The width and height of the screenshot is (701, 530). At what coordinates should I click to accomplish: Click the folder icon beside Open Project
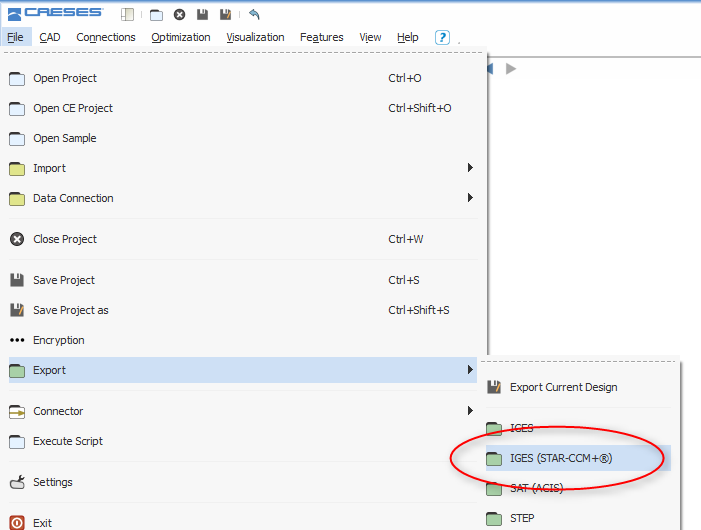pos(17,79)
